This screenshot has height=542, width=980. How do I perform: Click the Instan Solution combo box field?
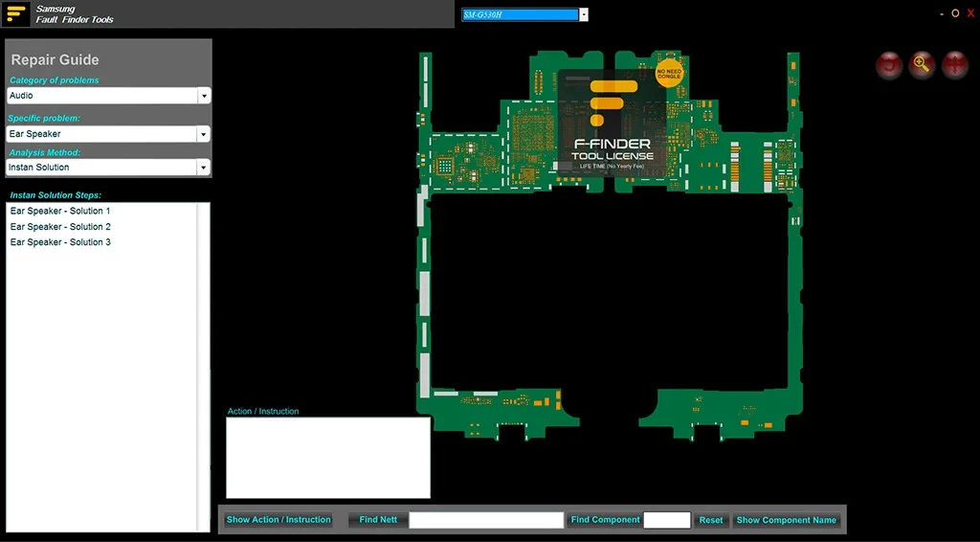[108, 167]
